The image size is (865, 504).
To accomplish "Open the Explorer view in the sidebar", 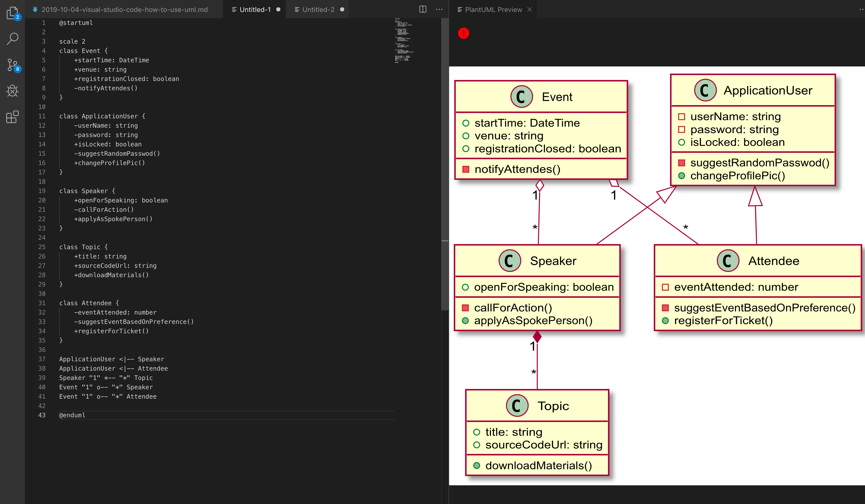I will 12,13.
